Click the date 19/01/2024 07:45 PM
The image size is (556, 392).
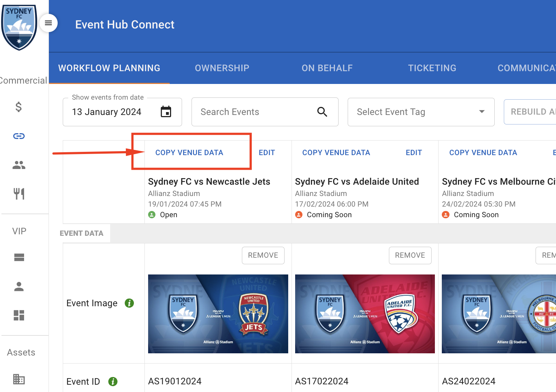coord(185,204)
